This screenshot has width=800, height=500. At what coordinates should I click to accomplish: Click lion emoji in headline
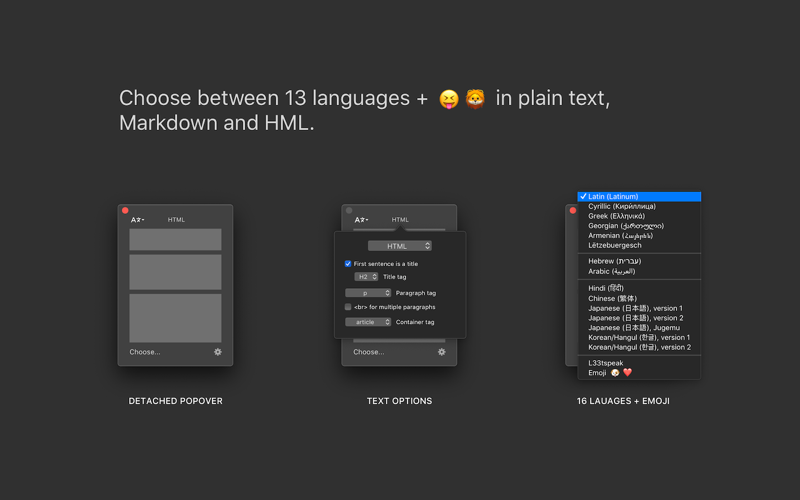point(475,98)
